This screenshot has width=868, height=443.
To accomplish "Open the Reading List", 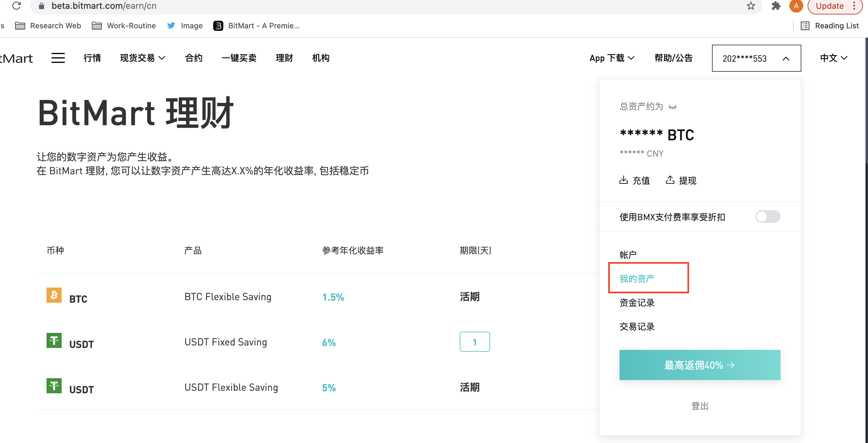I will tap(830, 25).
